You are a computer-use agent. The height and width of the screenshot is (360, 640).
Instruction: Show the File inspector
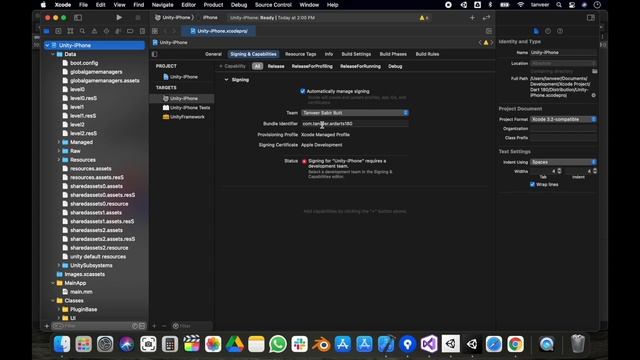click(x=536, y=31)
